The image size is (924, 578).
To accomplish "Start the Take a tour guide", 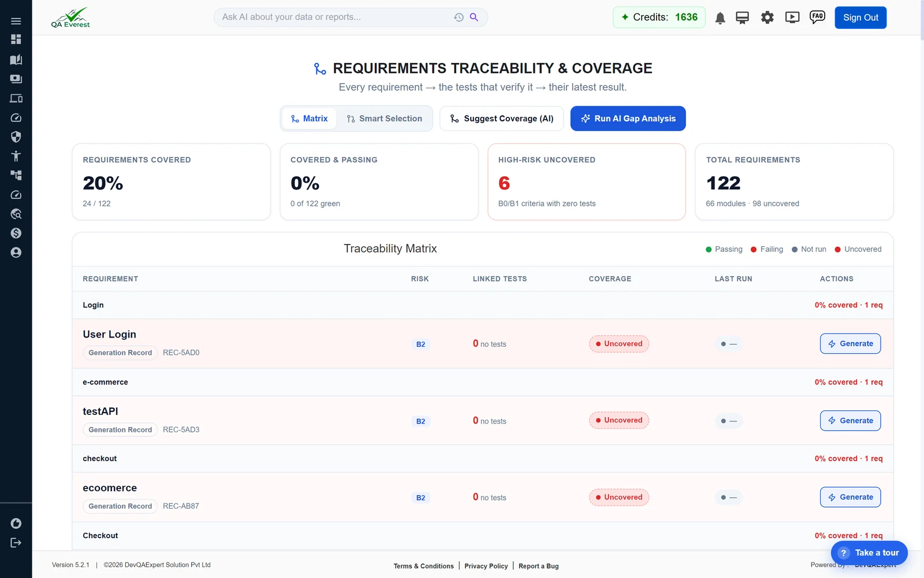I will [x=869, y=553].
